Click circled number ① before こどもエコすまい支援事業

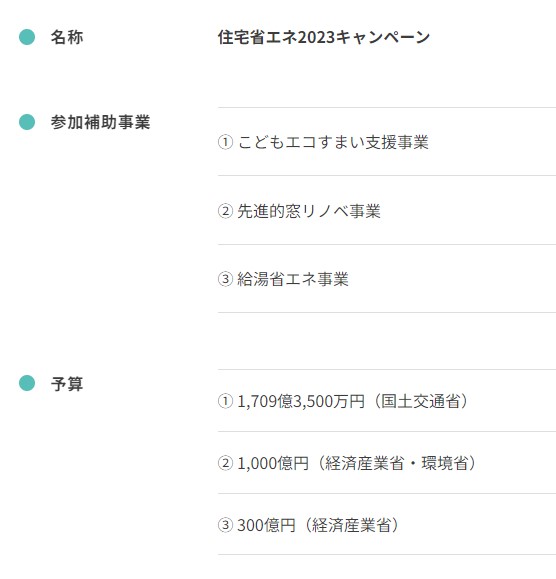point(225,142)
